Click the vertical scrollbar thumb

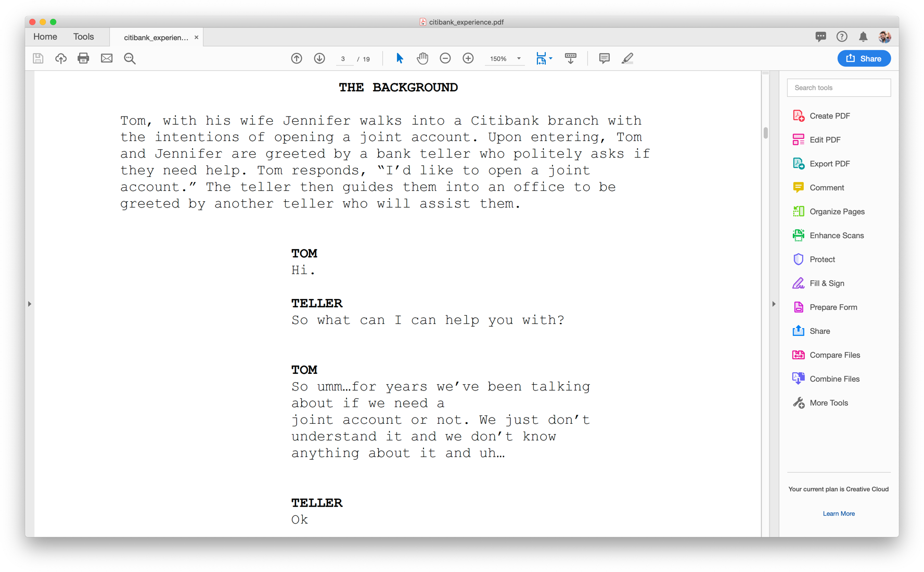[x=765, y=133]
